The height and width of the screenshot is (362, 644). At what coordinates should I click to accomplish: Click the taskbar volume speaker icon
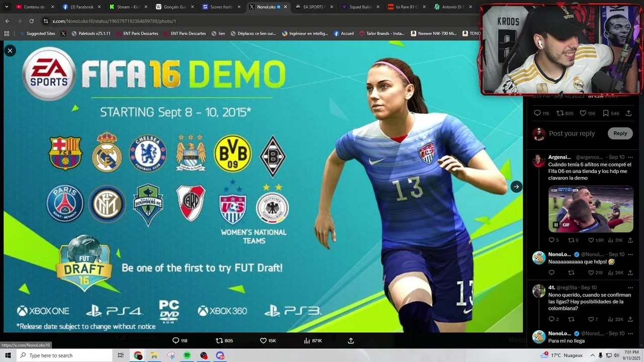coord(616,355)
